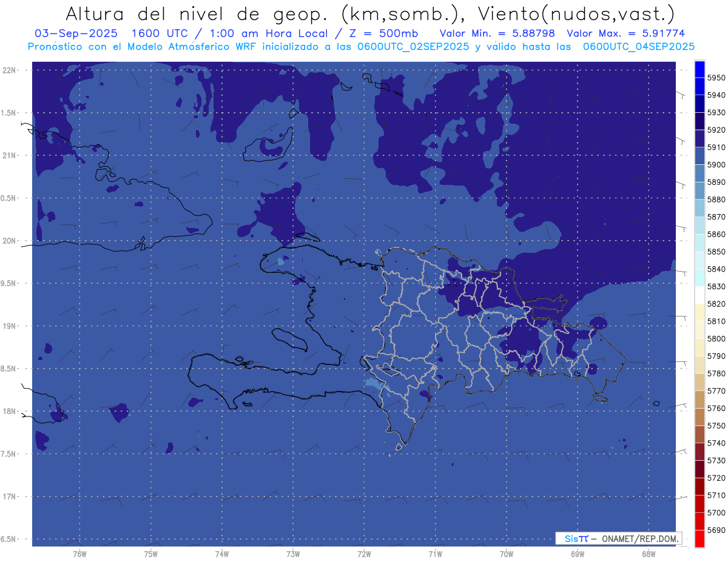Image resolution: width=728 pixels, height=562 pixels.
Task: Click the '9.5N' latitude label
Action: click(x=9, y=284)
